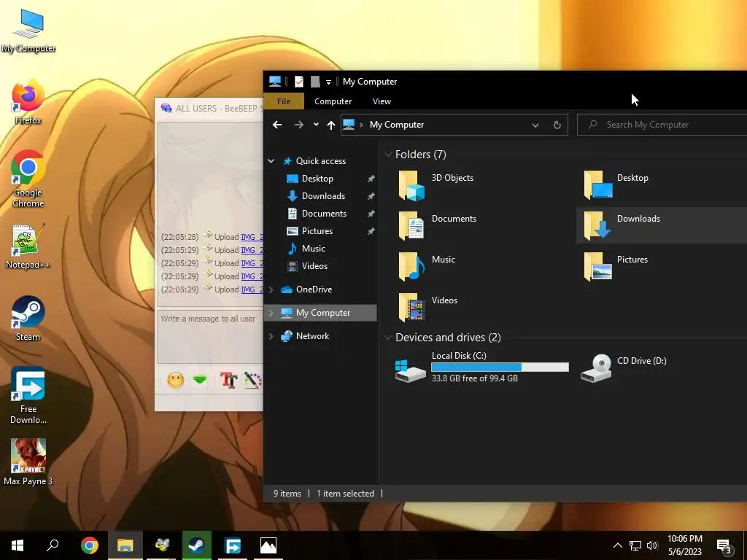This screenshot has width=747, height=560.
Task: Open Steam from the taskbar
Action: 197,545
